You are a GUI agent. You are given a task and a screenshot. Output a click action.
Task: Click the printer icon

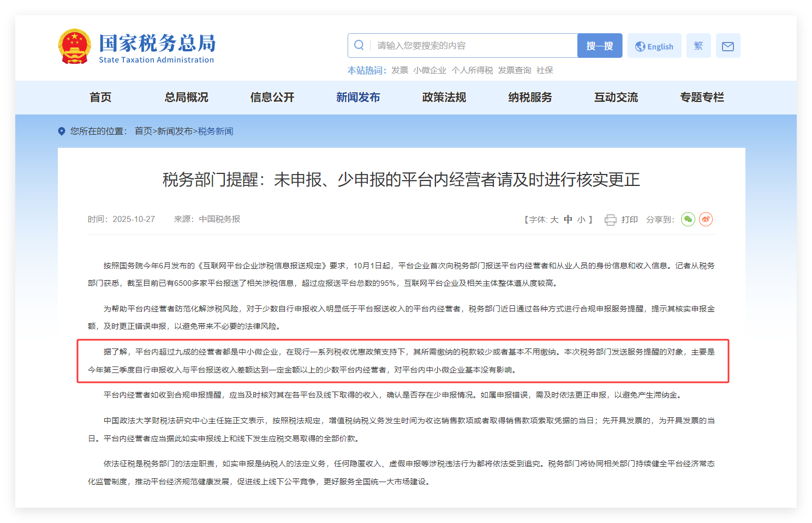point(610,220)
